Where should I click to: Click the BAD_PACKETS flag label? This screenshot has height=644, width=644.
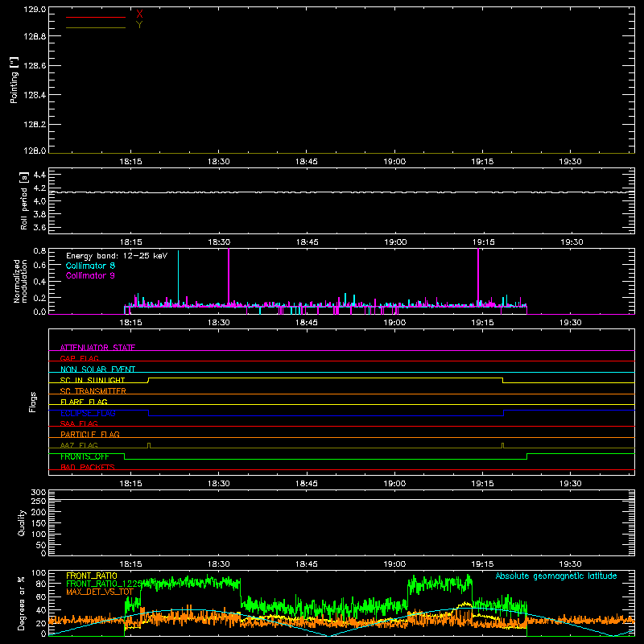click(x=88, y=467)
